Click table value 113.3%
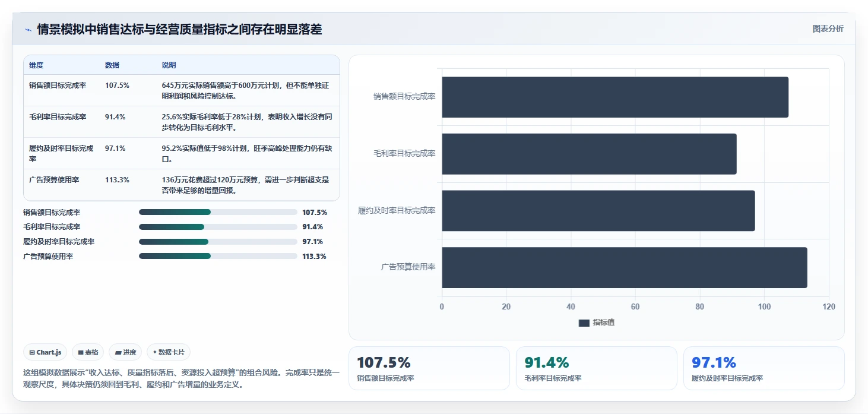The width and height of the screenshot is (868, 414). pos(117,180)
